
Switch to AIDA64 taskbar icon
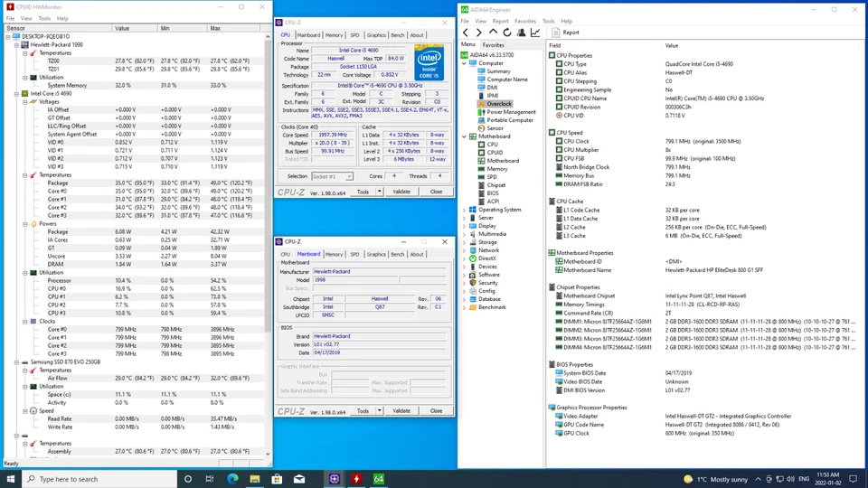point(379,479)
